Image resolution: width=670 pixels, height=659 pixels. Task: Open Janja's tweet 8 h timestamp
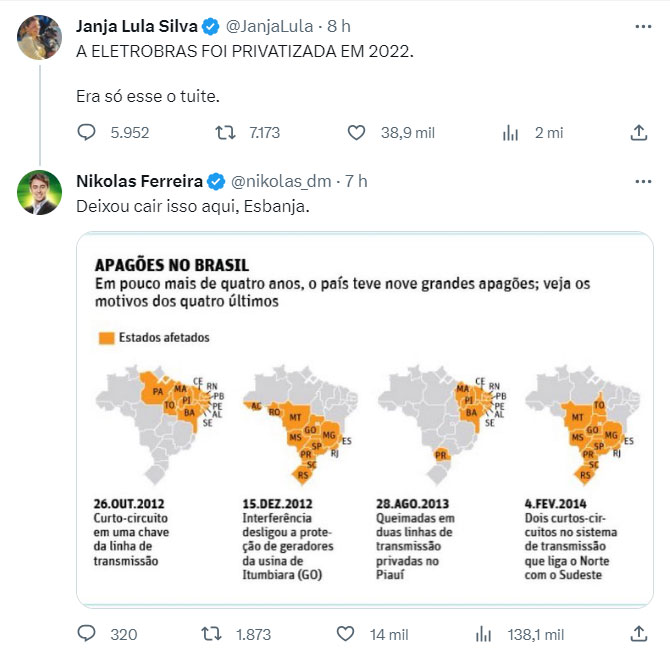(339, 24)
